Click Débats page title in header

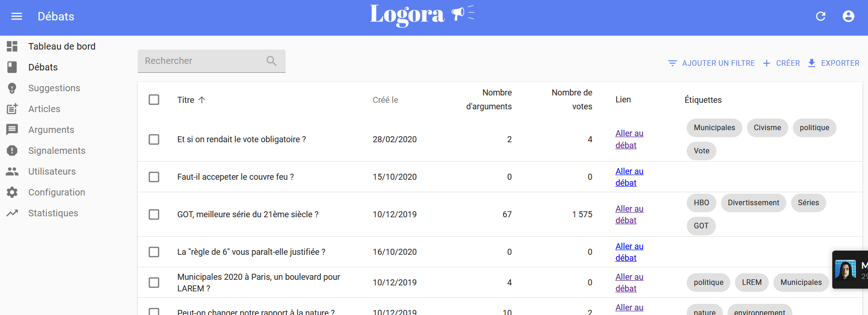click(56, 17)
